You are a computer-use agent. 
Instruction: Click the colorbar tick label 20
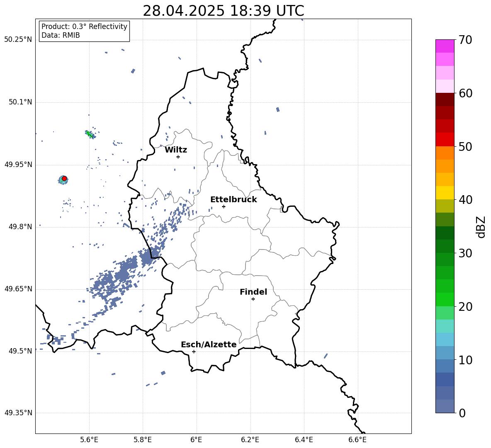click(x=465, y=306)
